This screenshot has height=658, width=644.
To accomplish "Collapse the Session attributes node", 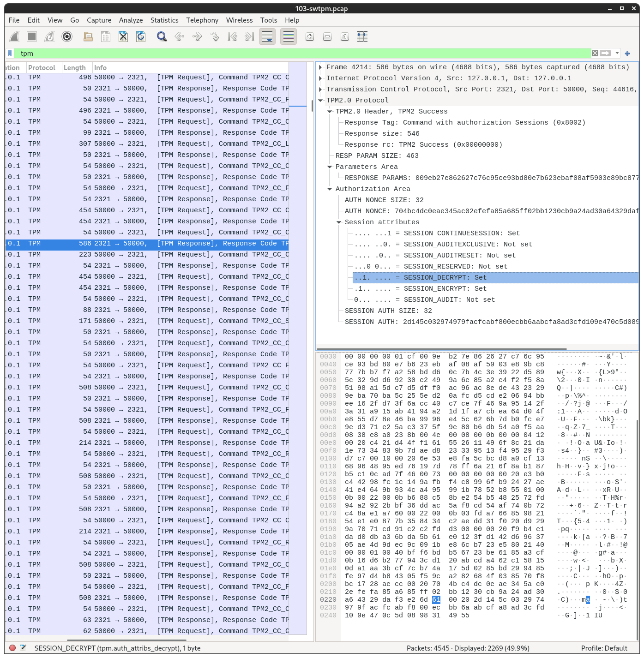I will pyautogui.click(x=339, y=222).
